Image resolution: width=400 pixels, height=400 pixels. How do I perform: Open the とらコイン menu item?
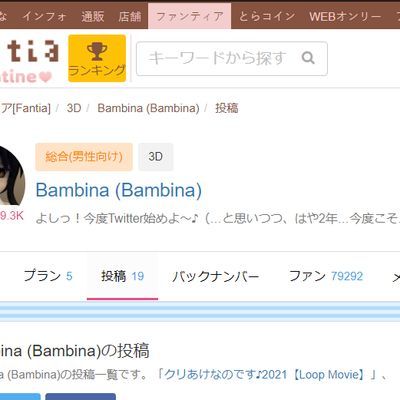point(267,16)
